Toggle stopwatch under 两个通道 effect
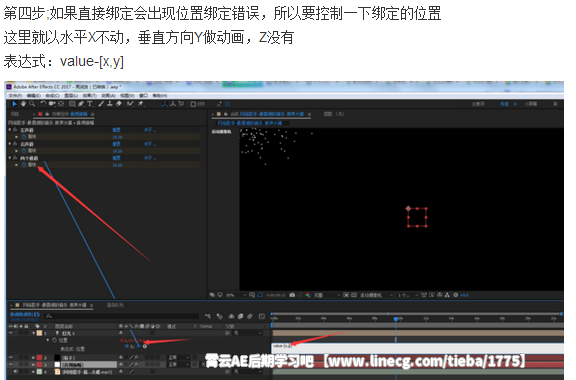Image resolution: width=576 pixels, height=380 pixels. click(x=24, y=165)
